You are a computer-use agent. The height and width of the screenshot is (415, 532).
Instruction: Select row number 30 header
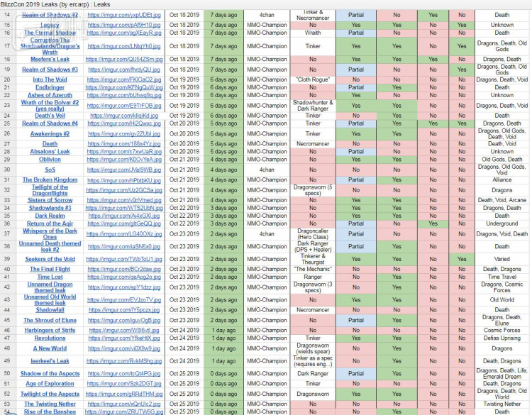coord(7,170)
